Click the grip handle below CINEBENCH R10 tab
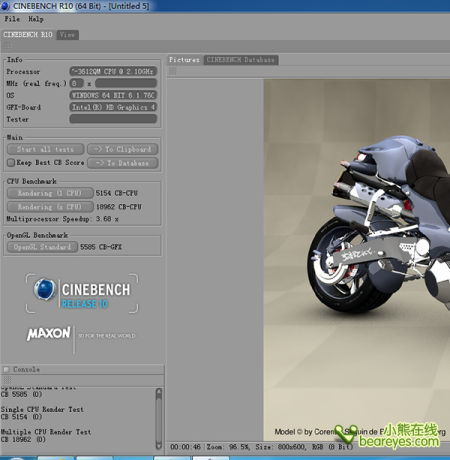This screenshot has height=460, width=450. pos(8,45)
